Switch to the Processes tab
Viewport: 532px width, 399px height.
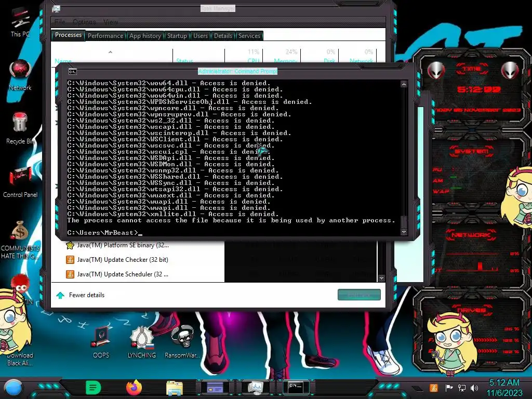click(68, 35)
